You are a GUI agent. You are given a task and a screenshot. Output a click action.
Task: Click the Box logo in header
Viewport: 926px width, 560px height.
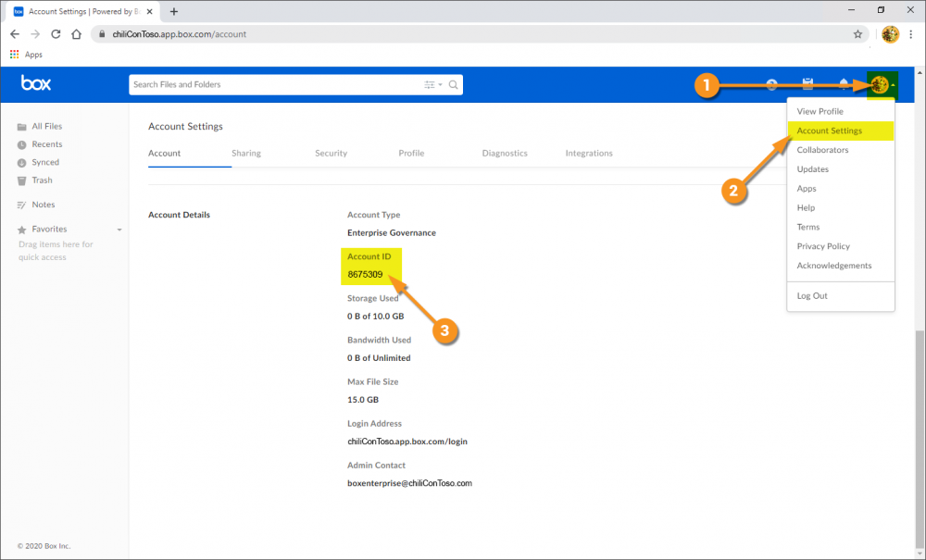(35, 83)
